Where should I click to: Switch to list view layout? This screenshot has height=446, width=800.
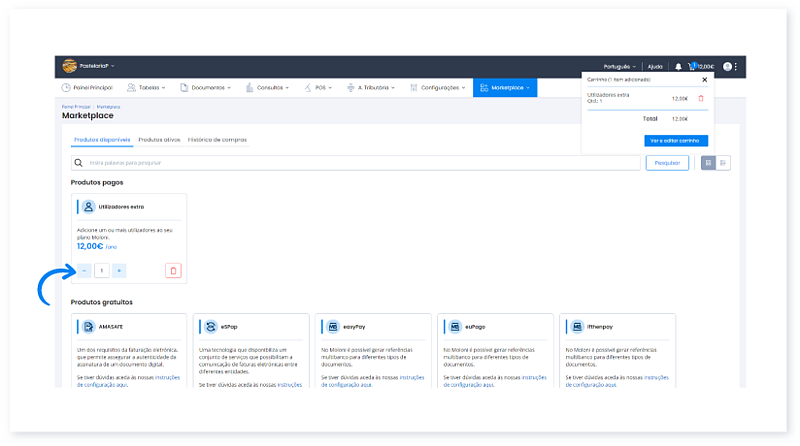point(723,163)
